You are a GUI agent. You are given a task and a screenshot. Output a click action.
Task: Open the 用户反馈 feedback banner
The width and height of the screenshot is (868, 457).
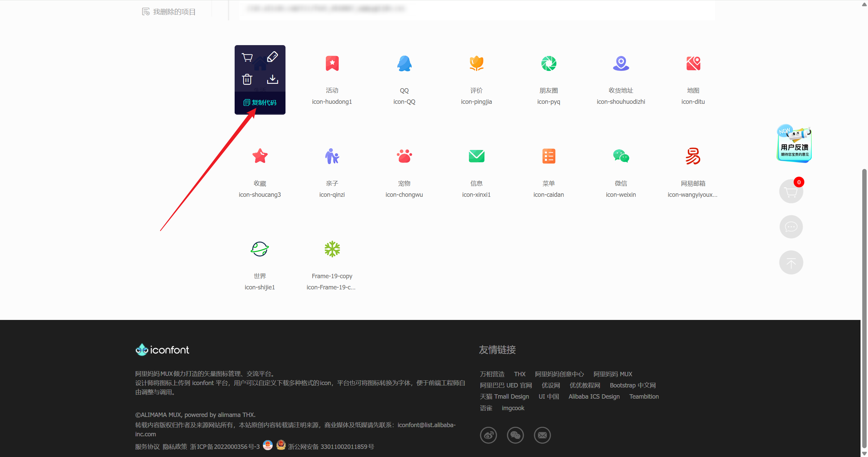[794, 145]
